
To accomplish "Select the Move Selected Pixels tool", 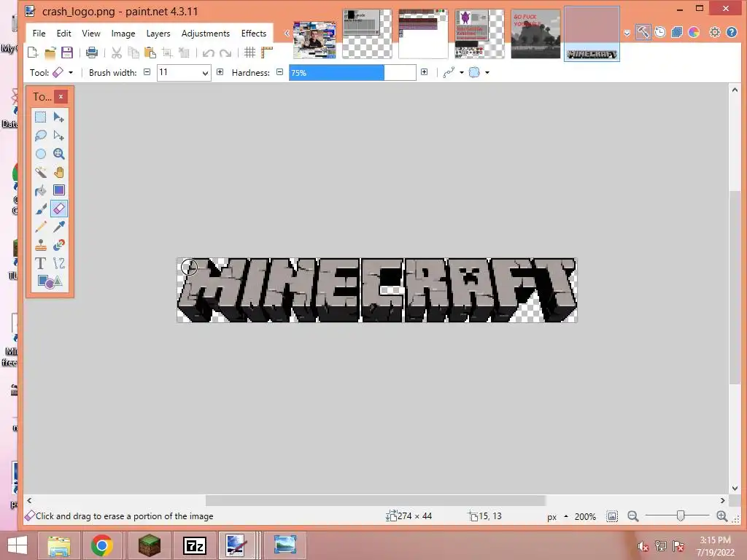I will 59,117.
